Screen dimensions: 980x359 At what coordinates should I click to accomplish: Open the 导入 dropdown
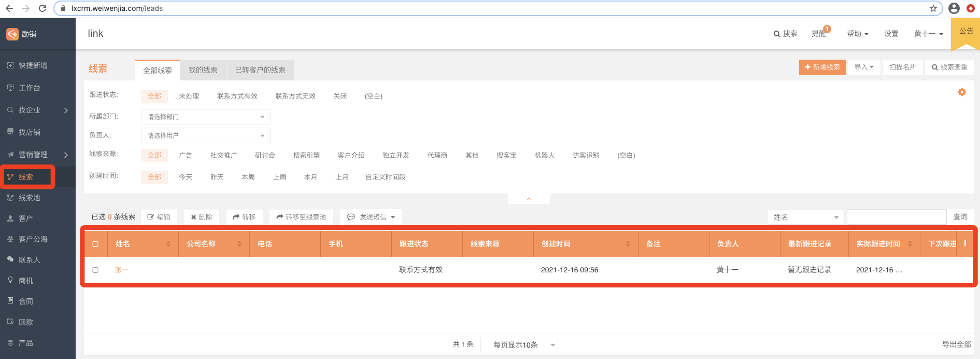click(864, 67)
